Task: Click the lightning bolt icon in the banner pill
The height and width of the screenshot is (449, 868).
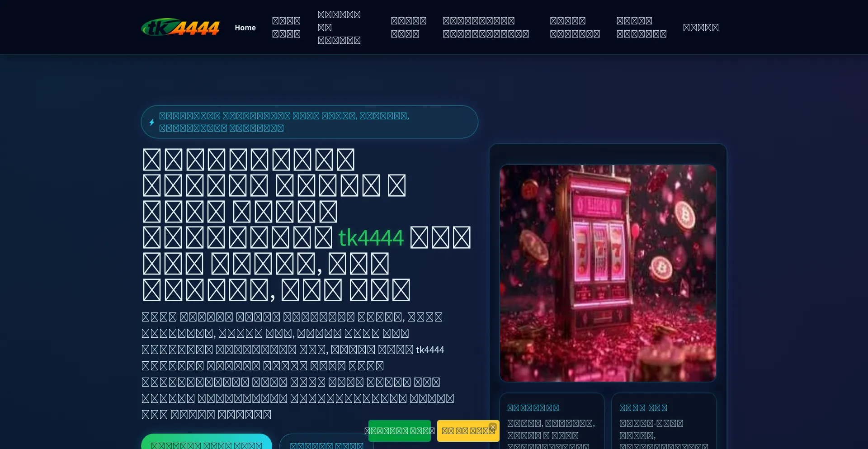Action: (152, 122)
